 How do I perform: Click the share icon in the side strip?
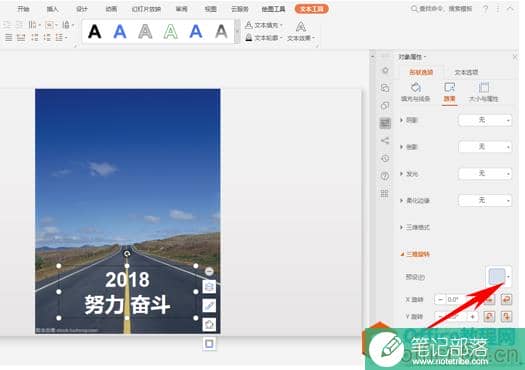(x=385, y=141)
